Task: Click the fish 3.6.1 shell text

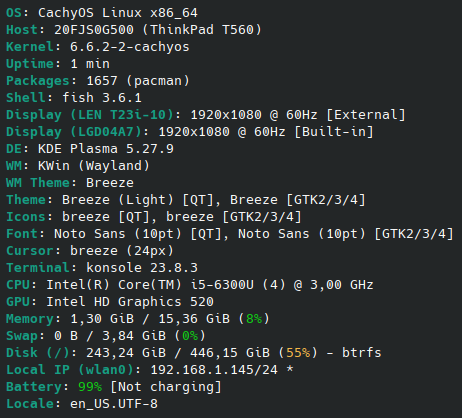Action: tap(102, 98)
